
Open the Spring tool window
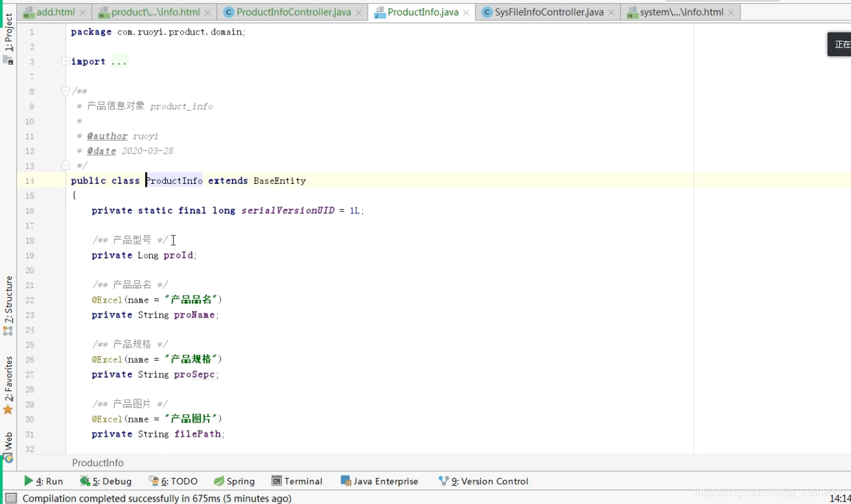tap(234, 481)
